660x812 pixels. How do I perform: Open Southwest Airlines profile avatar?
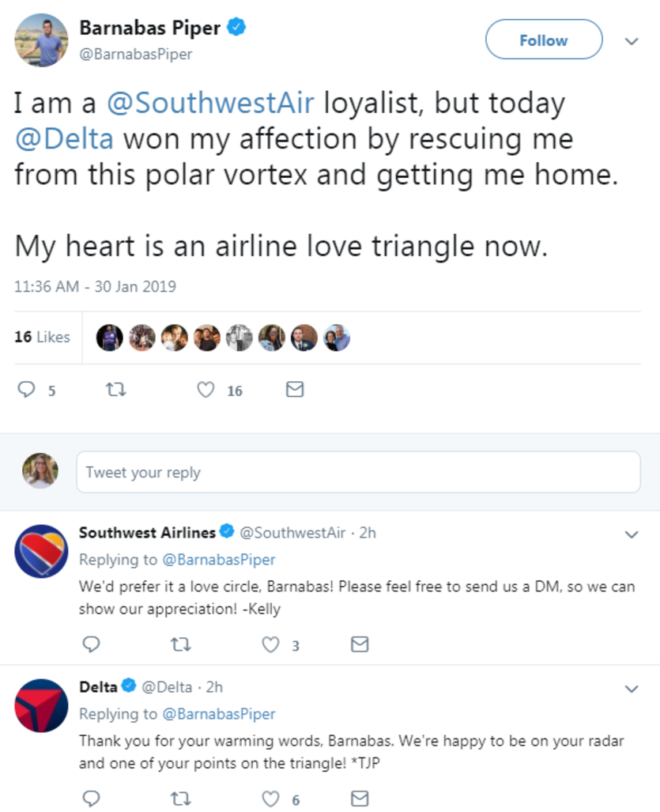(41, 550)
